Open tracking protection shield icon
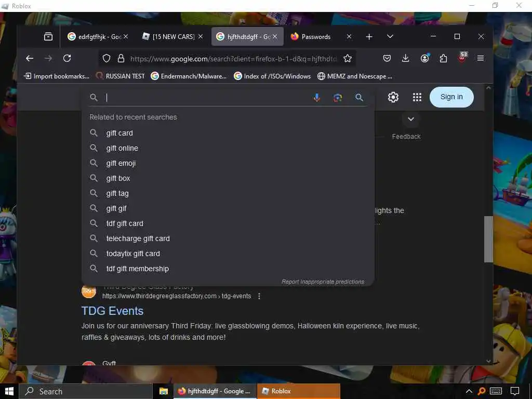The height and width of the screenshot is (399, 532). pyautogui.click(x=107, y=59)
